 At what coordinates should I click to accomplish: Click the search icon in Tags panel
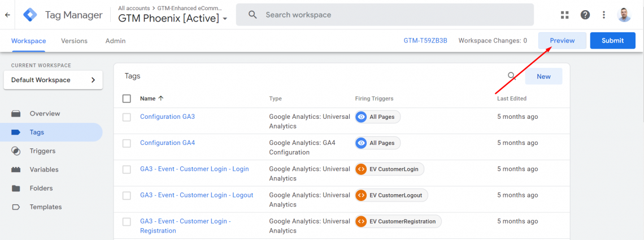tap(511, 76)
